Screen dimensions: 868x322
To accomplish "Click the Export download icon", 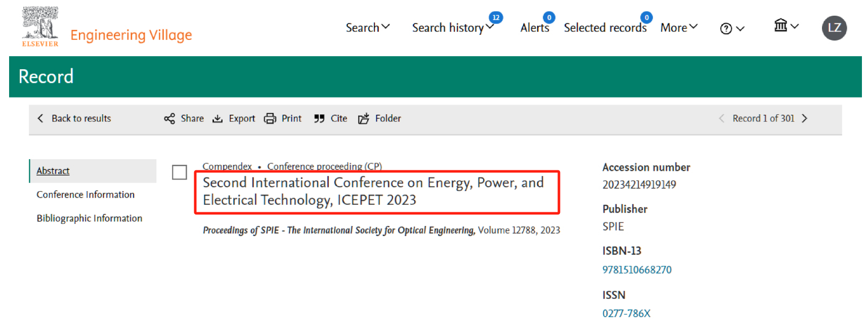I will (x=218, y=118).
